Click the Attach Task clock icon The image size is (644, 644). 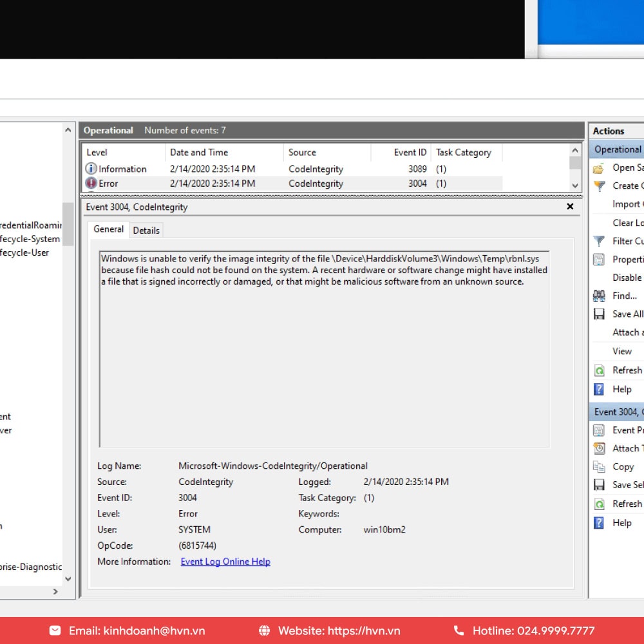click(599, 448)
